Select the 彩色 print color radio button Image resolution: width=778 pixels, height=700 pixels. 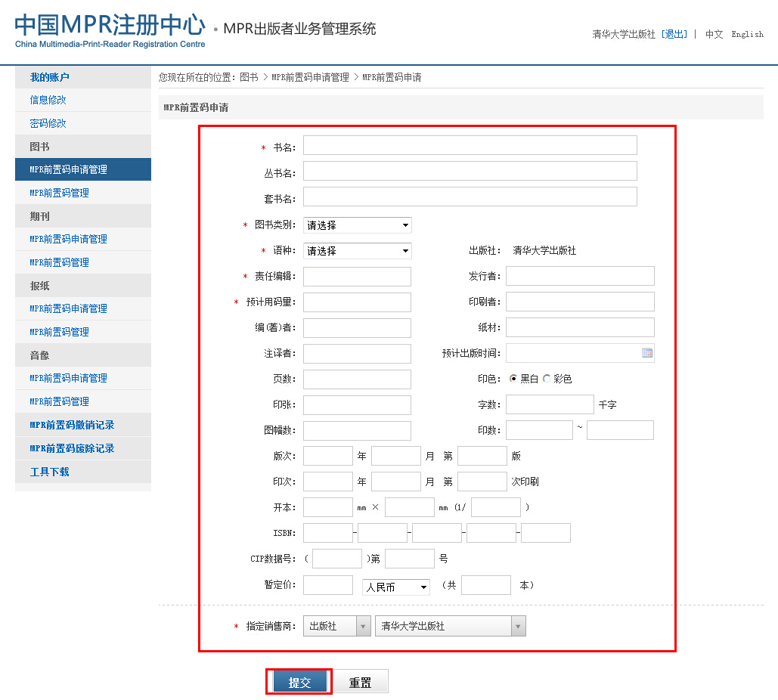[547, 379]
